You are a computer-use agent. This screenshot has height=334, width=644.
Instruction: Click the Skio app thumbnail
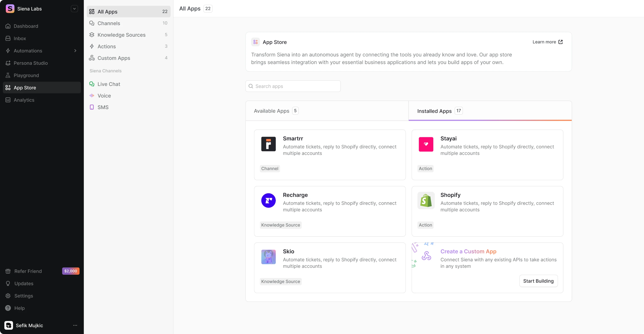(x=268, y=257)
